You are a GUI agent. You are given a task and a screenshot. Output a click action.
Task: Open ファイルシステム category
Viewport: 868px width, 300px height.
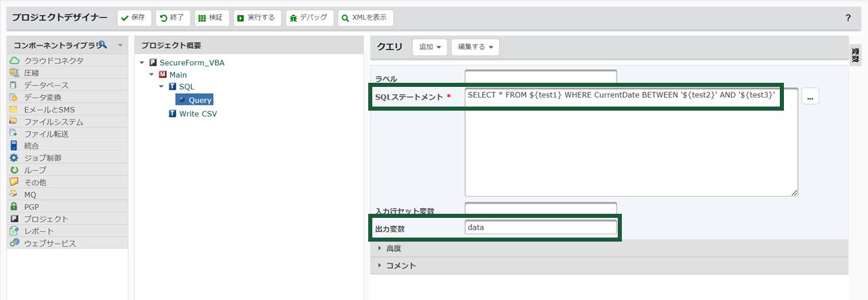(x=67, y=121)
